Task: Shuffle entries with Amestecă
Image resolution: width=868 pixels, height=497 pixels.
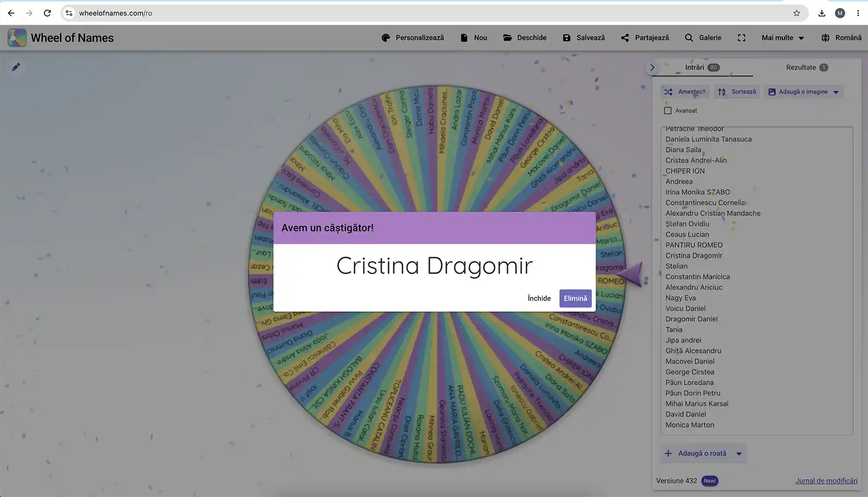Action: point(685,92)
